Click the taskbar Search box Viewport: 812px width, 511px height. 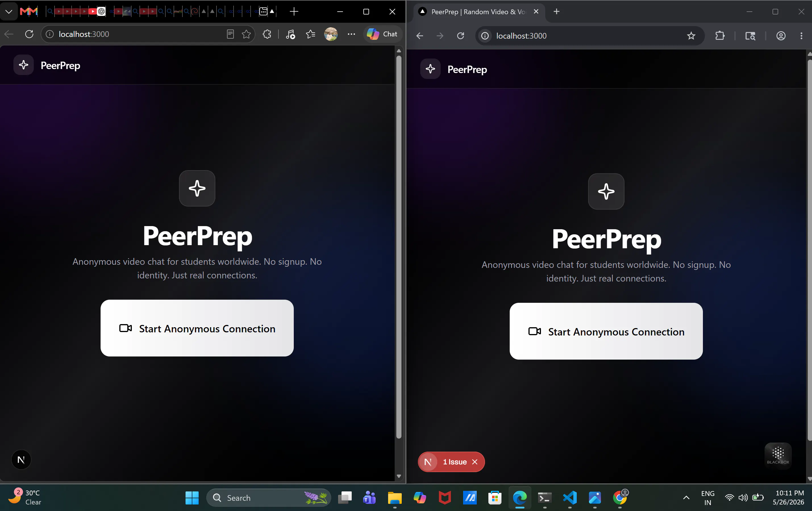point(268,498)
